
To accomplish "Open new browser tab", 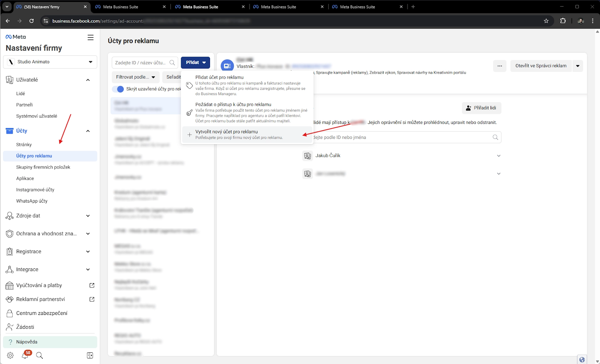I will tap(413, 7).
